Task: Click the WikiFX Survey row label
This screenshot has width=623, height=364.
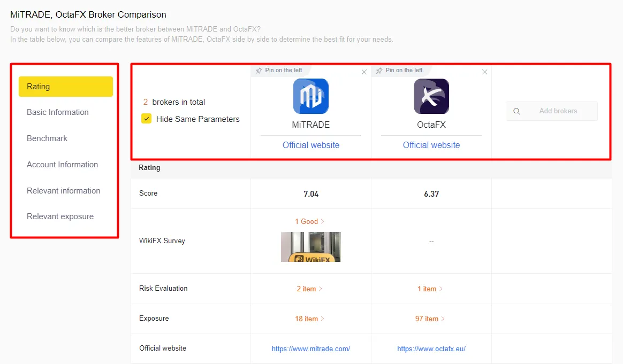Action: pos(162,241)
